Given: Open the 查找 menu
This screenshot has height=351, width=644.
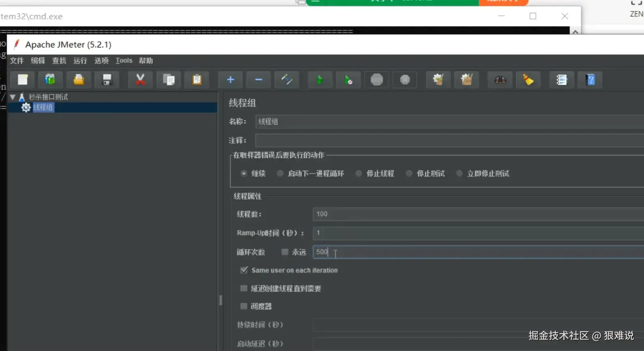Looking at the screenshot, I should (x=59, y=60).
